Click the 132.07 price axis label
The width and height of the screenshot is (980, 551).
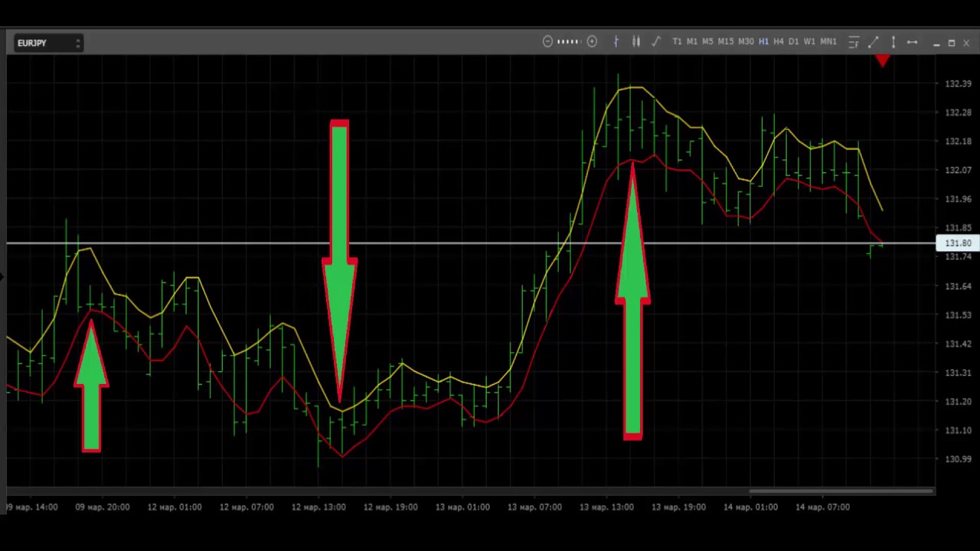pyautogui.click(x=959, y=170)
